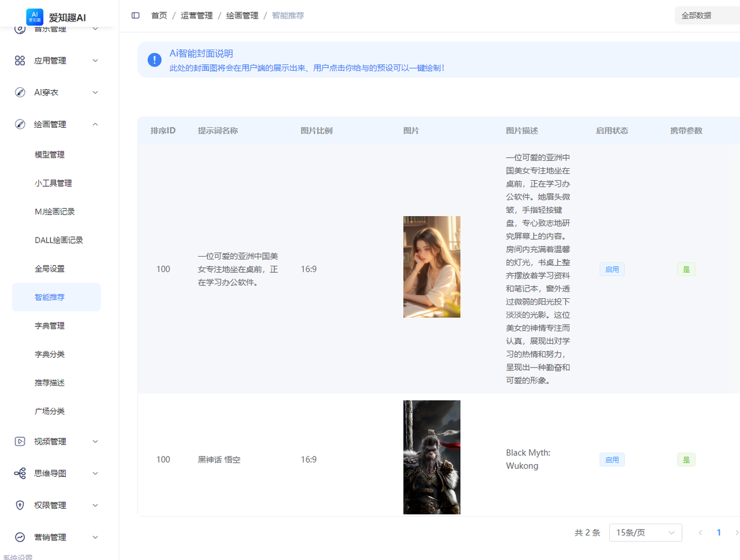Screen dimensions: 740x560
Task: Click the 营销管理 chart icon
Action: 20,537
